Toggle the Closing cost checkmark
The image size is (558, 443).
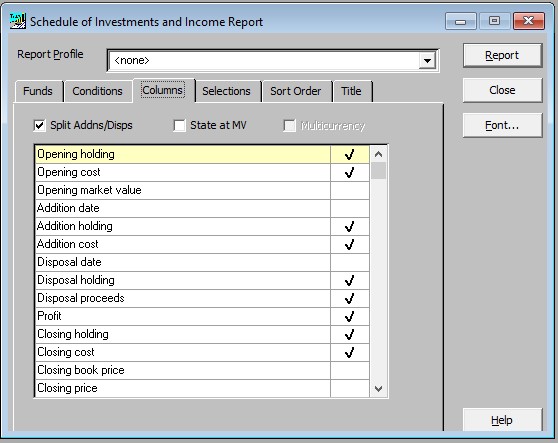coord(350,352)
